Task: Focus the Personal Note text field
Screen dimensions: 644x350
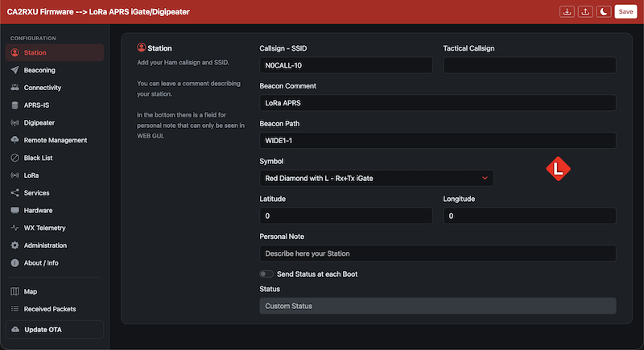Action: point(437,253)
